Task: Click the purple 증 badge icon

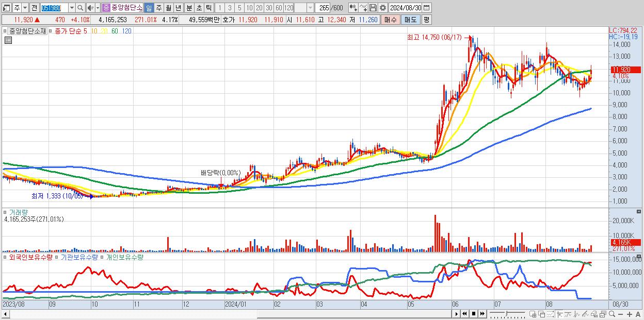Action: (x=106, y=8)
